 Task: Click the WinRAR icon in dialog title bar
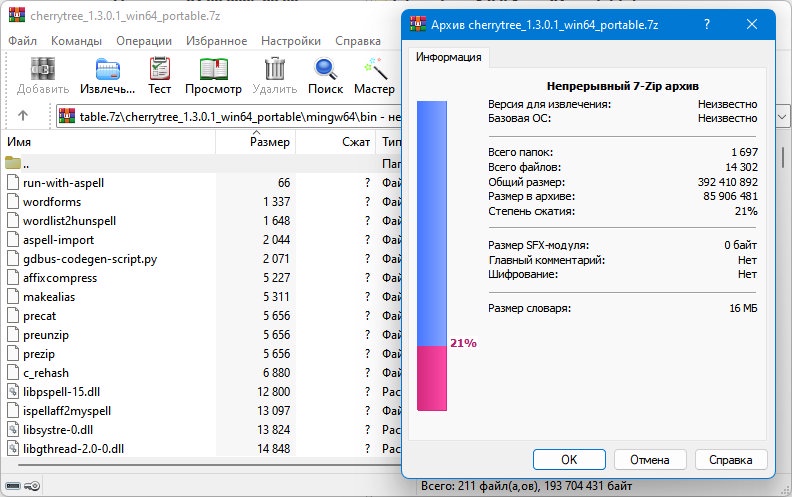(x=418, y=24)
